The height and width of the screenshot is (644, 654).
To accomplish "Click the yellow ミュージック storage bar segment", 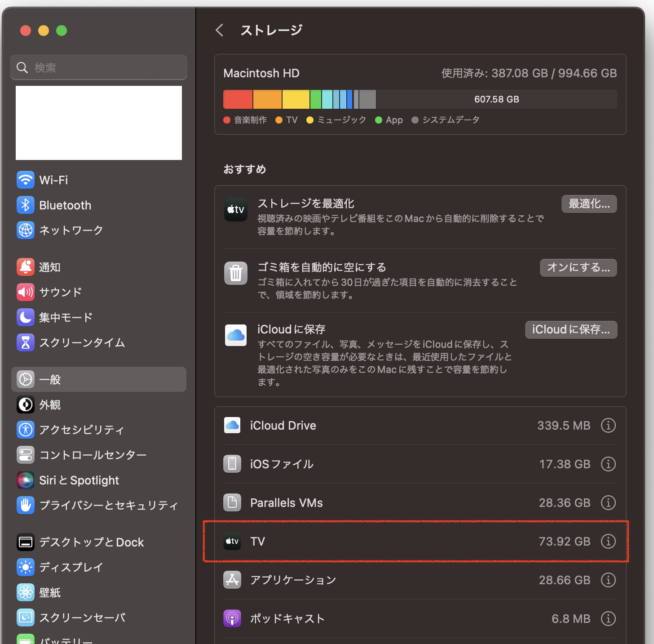I will pos(296,99).
